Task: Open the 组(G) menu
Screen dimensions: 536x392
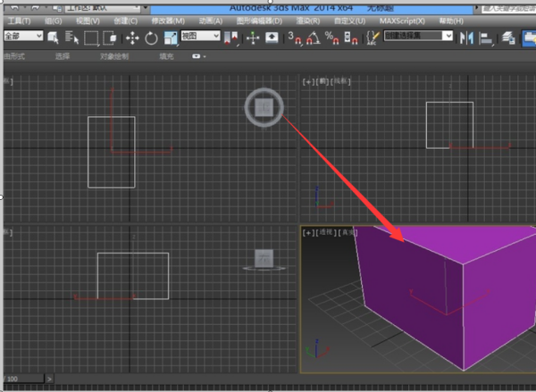Action: pyautogui.click(x=53, y=21)
